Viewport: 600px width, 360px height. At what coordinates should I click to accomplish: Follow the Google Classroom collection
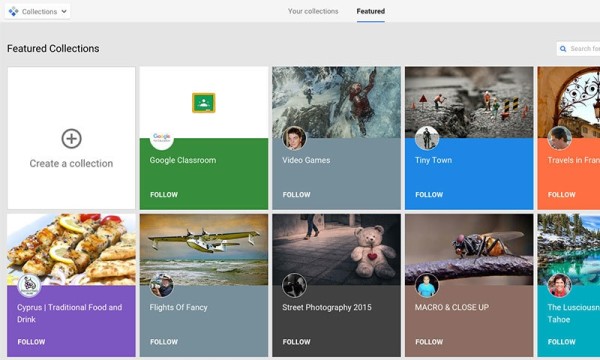[x=164, y=195]
